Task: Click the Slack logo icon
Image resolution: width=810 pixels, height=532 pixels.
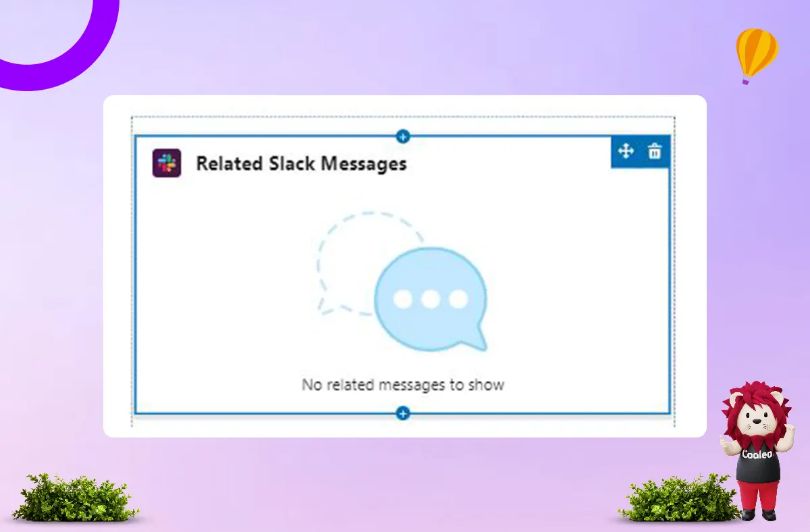Action: (x=167, y=163)
